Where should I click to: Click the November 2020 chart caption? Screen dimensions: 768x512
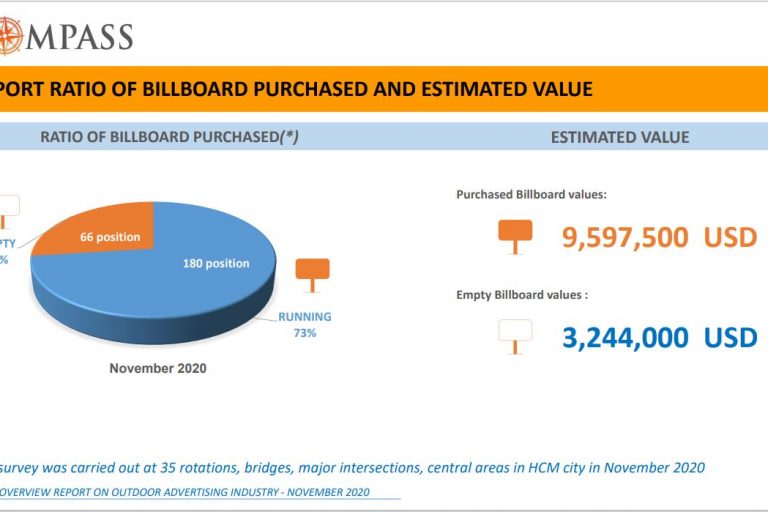click(158, 368)
